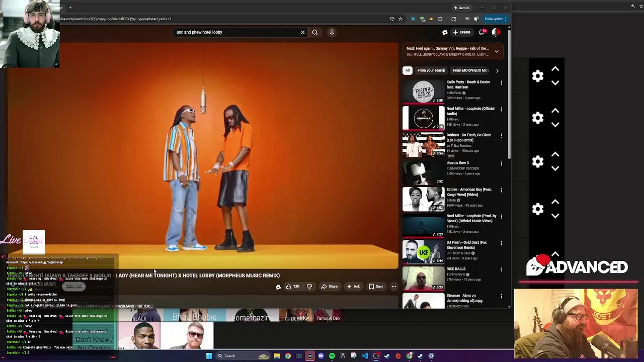Open a new browser tab with plus
The height and width of the screenshot is (362, 644).
coord(70,8)
